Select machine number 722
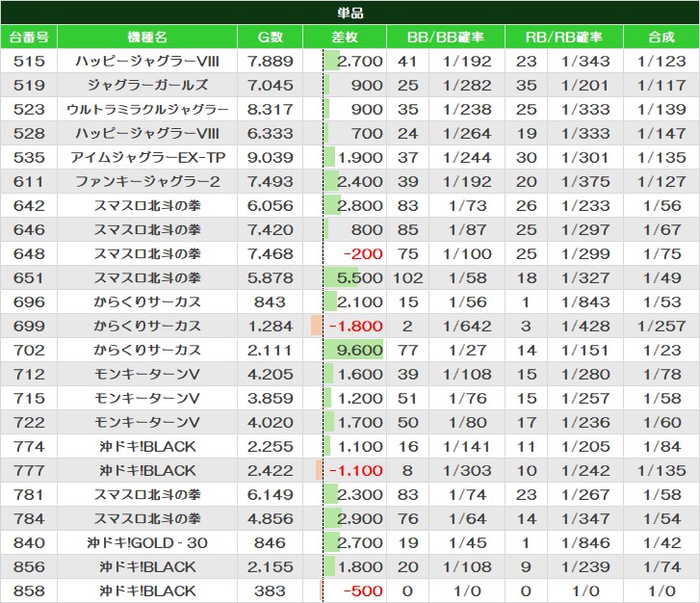700x603 pixels. click(x=29, y=423)
